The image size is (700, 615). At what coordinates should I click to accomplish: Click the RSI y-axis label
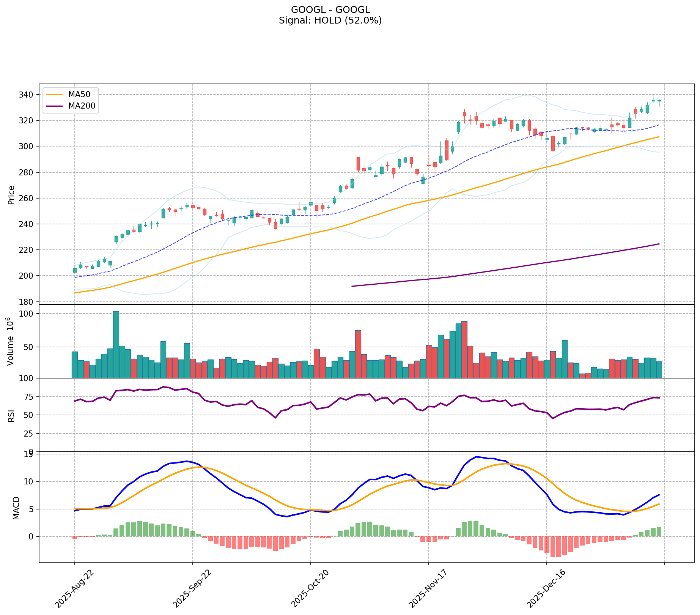(x=11, y=415)
